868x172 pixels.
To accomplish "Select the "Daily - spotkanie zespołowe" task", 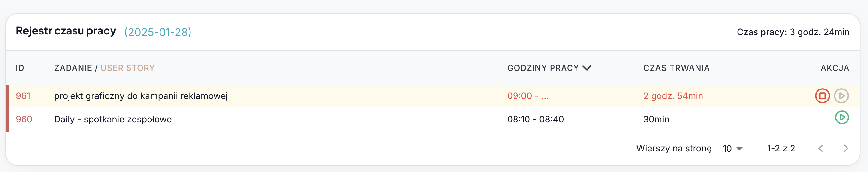I will click(x=113, y=120).
